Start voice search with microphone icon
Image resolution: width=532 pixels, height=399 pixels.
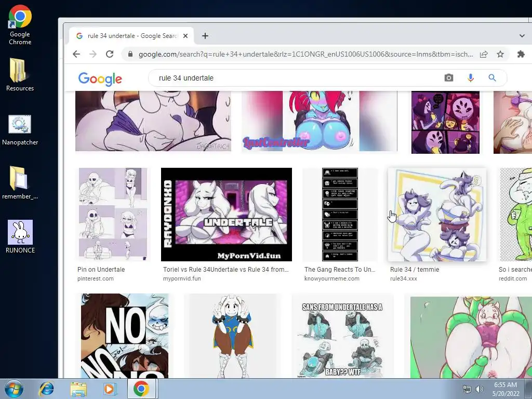pos(470,78)
